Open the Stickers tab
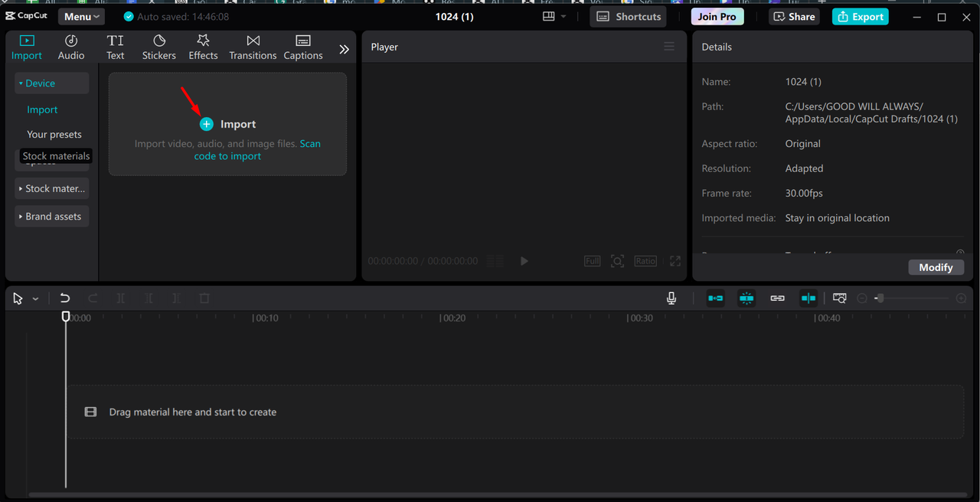This screenshot has height=502, width=980. tap(158, 47)
